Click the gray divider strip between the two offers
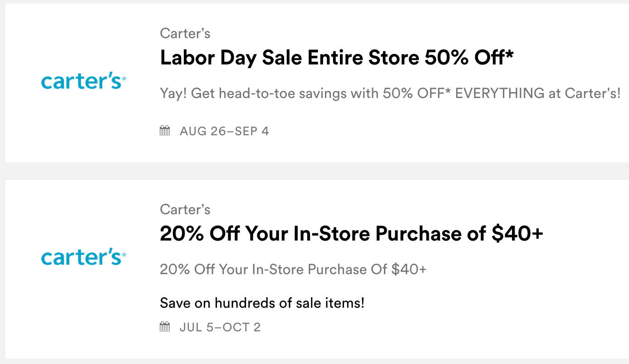This screenshot has height=364, width=629. point(314,171)
